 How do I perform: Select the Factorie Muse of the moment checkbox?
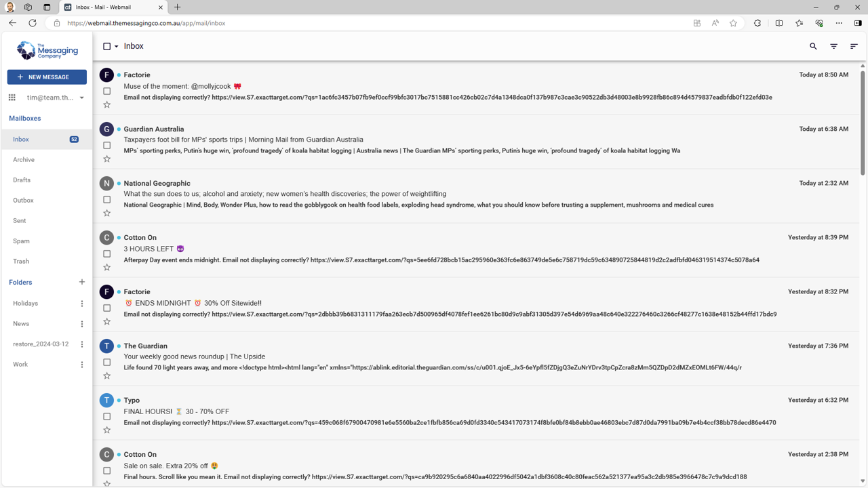tap(106, 91)
